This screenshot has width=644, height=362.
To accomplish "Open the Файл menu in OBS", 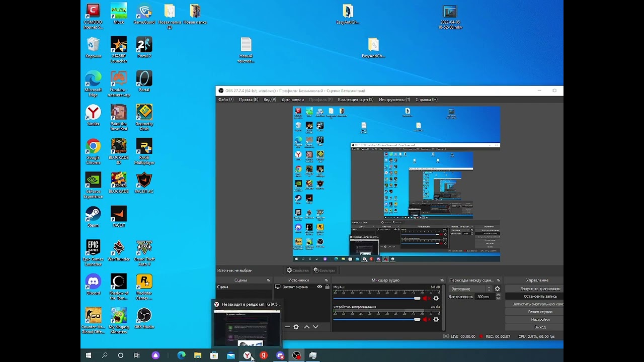I will 226,100.
